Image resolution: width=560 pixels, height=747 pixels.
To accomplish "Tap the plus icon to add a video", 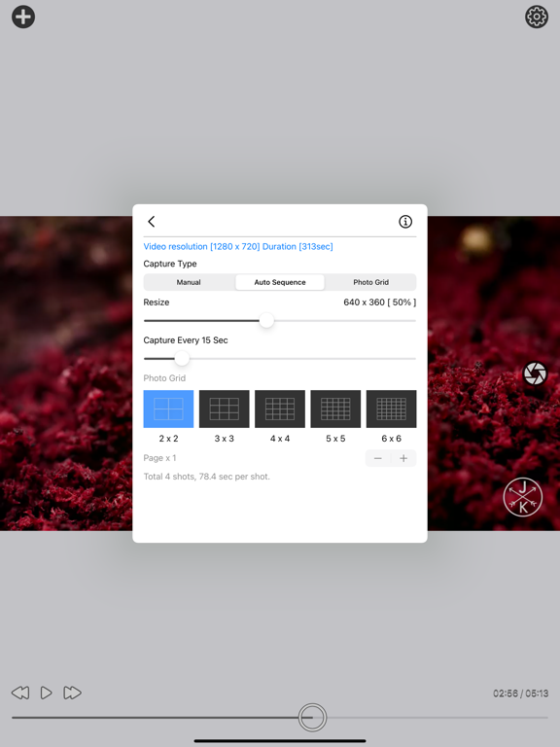I will coord(23,18).
